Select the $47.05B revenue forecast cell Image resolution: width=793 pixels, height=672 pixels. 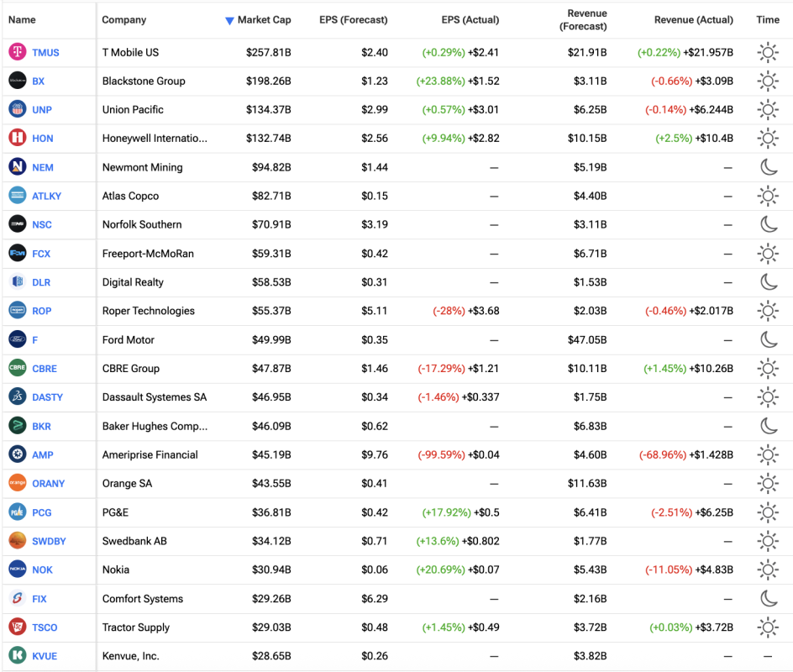(587, 340)
